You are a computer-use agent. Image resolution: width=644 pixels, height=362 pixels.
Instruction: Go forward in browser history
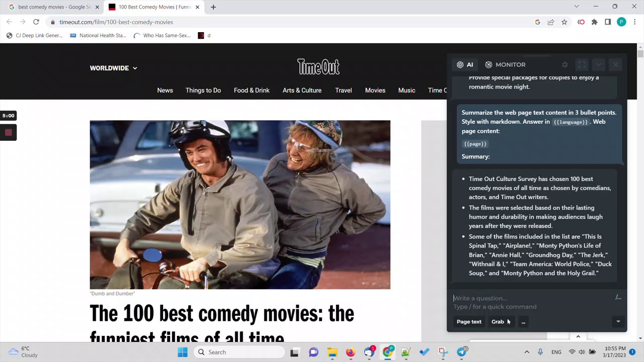click(x=23, y=22)
